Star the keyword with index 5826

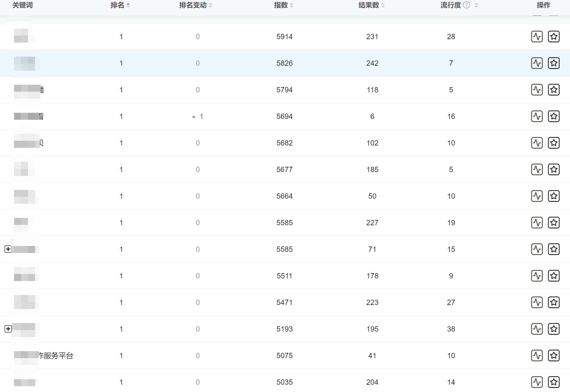(x=554, y=63)
